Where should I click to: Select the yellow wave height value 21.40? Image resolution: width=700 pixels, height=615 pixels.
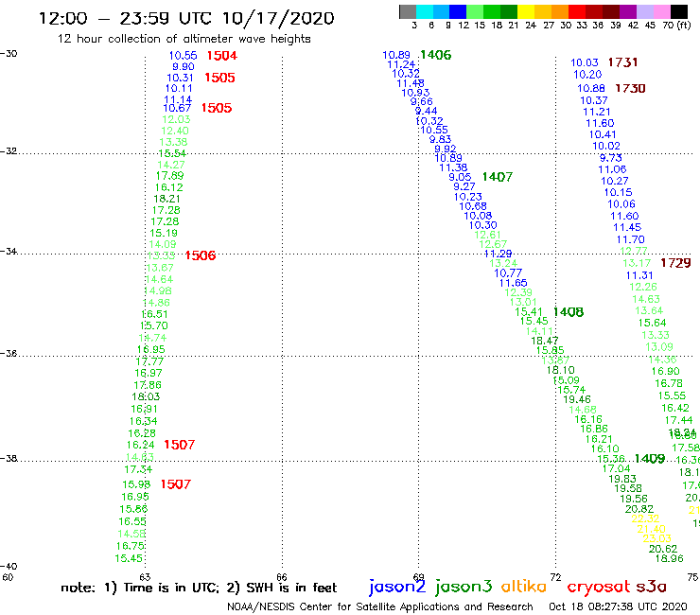(x=652, y=529)
